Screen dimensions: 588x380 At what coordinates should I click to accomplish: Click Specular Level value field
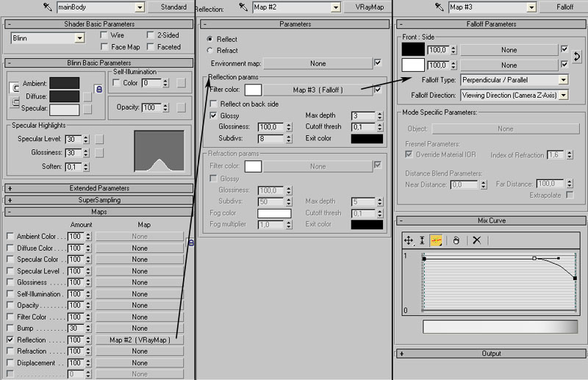(73, 139)
